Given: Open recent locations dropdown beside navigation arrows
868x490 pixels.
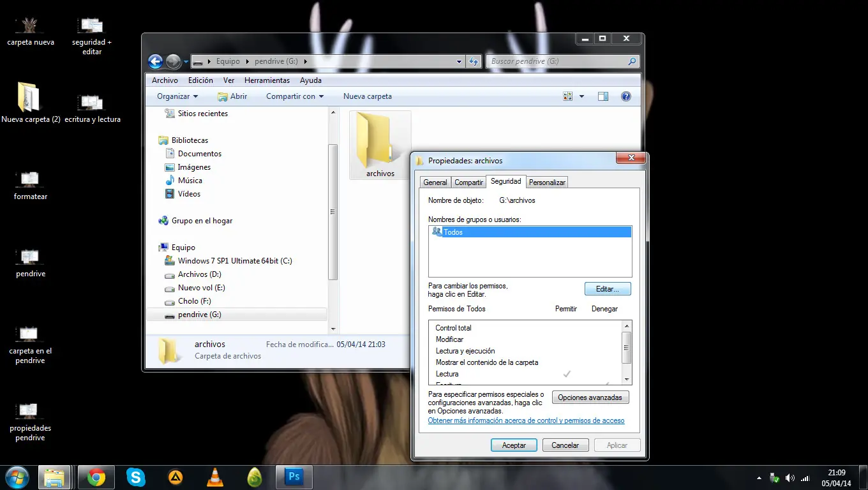Looking at the screenshot, I should pyautogui.click(x=186, y=62).
